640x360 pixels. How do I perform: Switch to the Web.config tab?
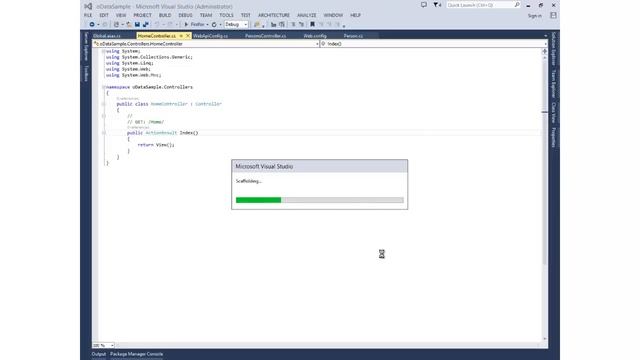tap(315, 36)
